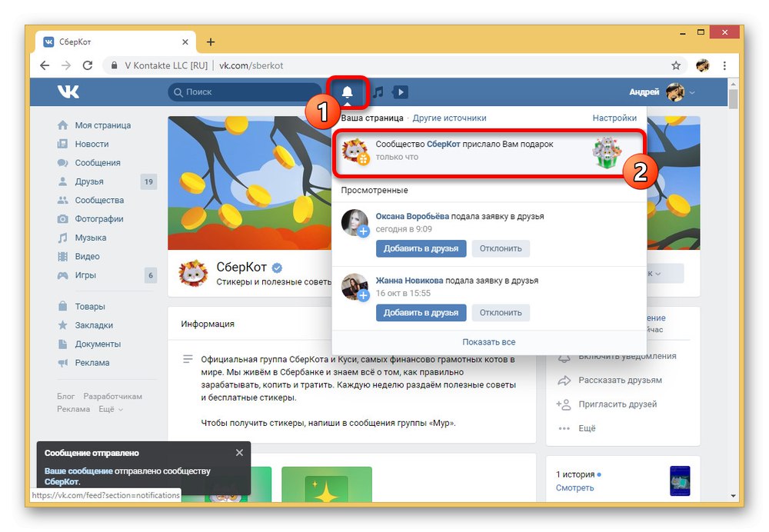The image size is (769, 532).
Task: Open Реклама footer link below Блог
Action: tap(73, 409)
